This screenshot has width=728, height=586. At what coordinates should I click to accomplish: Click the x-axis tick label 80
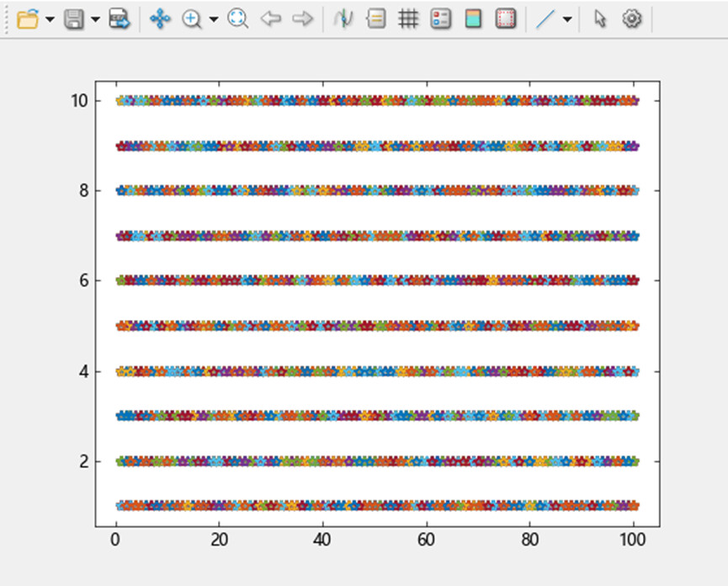[529, 540]
